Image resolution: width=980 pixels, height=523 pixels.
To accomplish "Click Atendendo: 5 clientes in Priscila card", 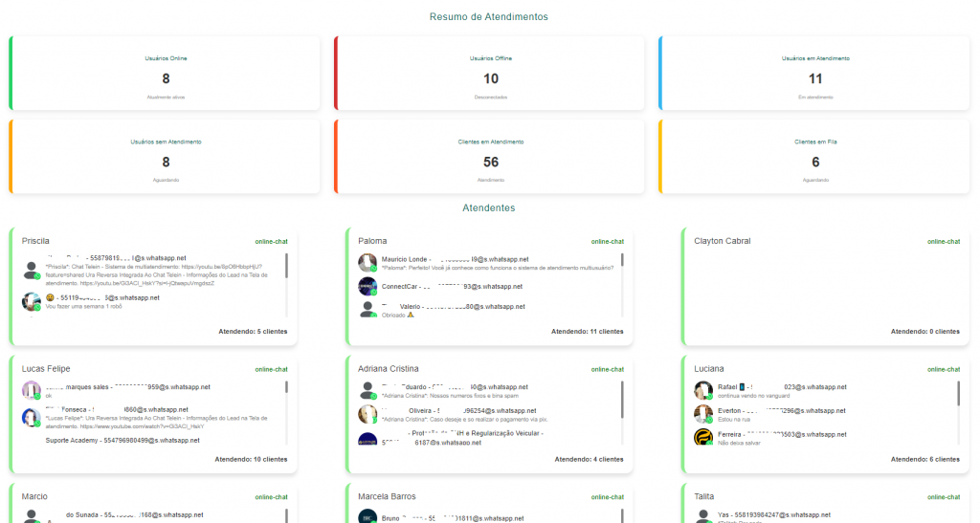I will click(253, 332).
